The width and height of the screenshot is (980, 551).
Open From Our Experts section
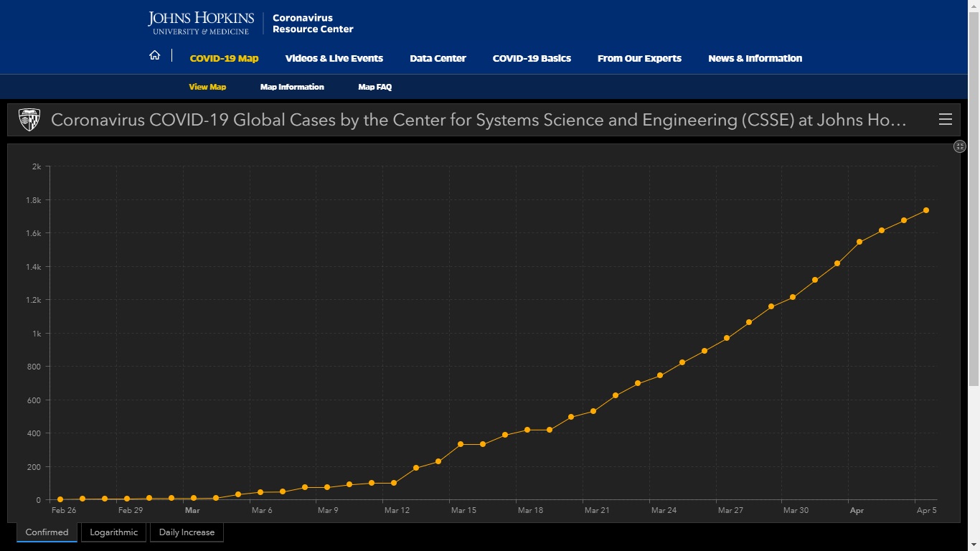click(639, 59)
